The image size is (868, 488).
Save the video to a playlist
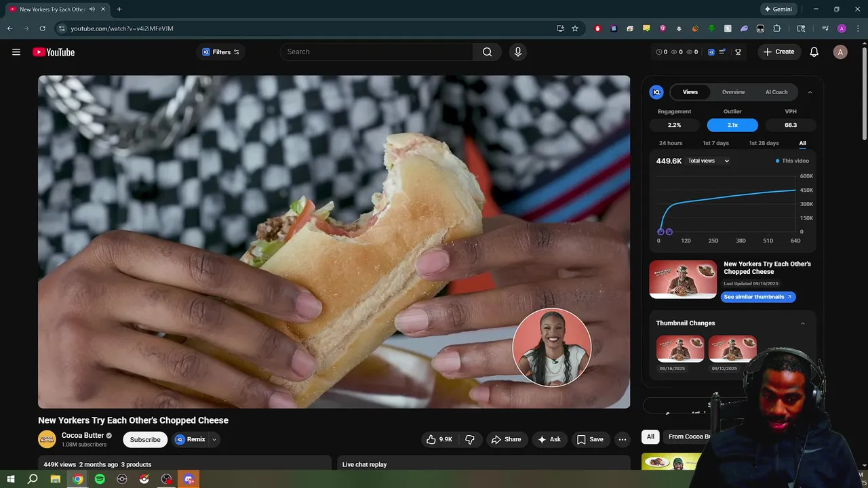[x=590, y=439]
